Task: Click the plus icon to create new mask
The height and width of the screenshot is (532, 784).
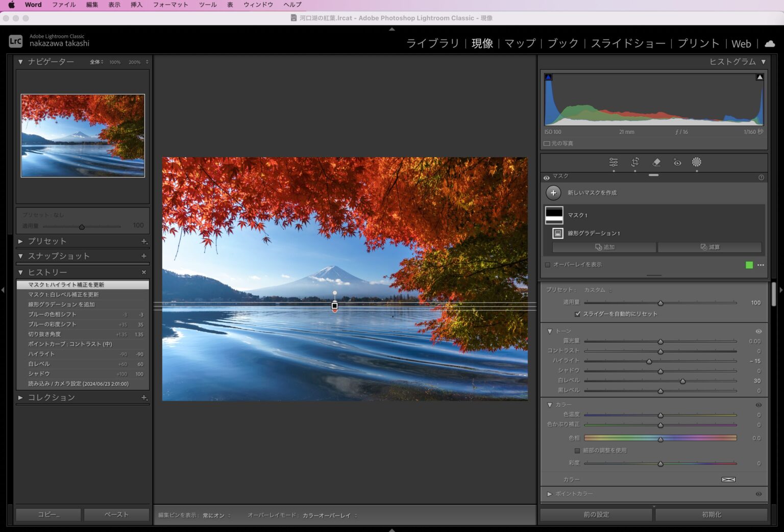Action: pyautogui.click(x=553, y=193)
